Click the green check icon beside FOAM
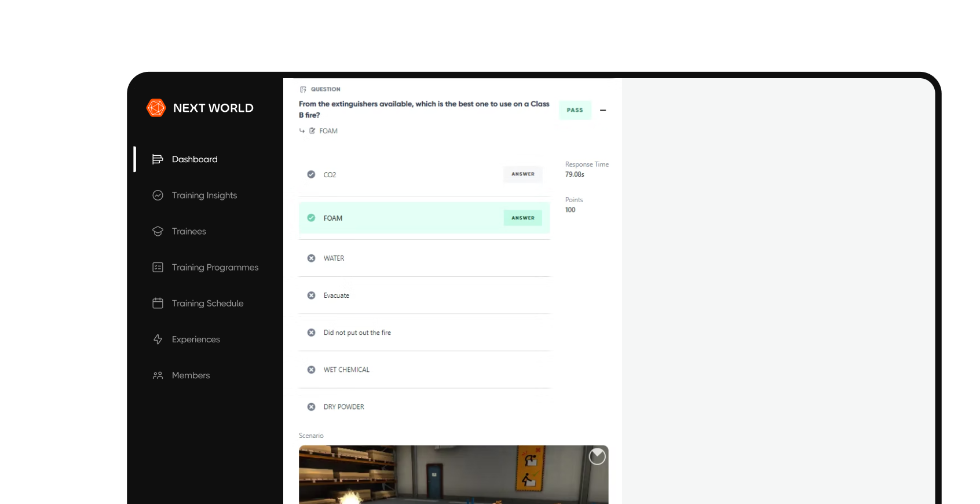The width and height of the screenshot is (980, 504). [311, 218]
